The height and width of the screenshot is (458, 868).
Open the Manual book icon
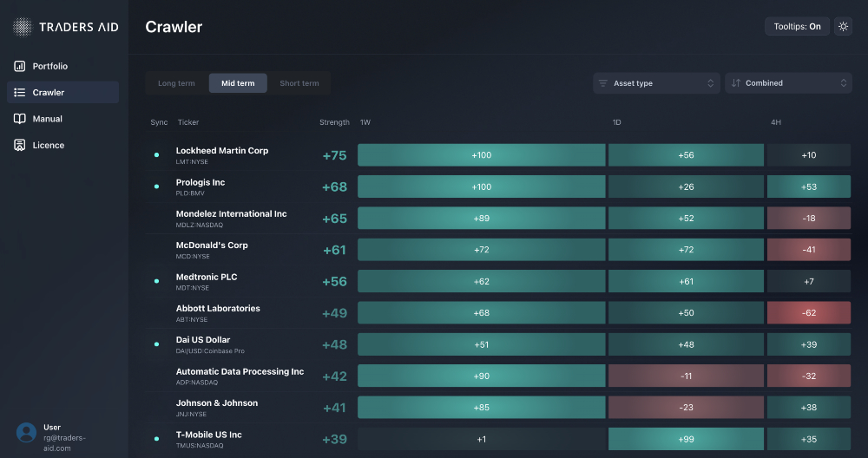20,119
